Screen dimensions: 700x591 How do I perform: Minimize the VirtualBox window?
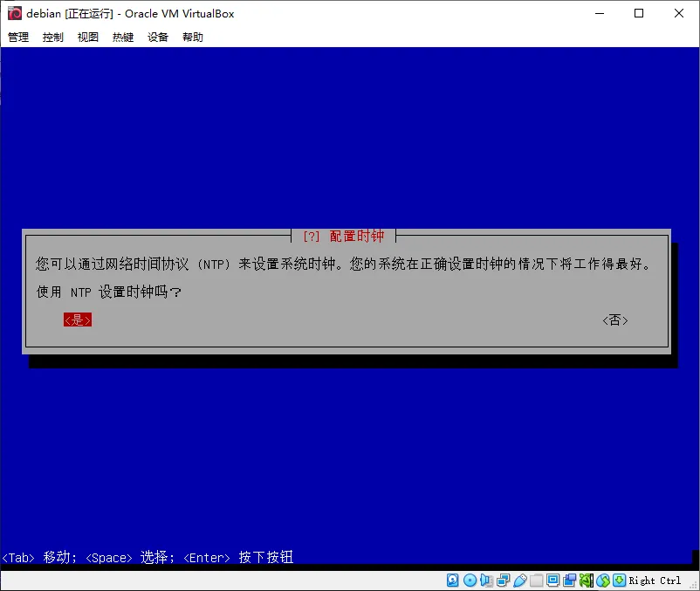coord(600,13)
